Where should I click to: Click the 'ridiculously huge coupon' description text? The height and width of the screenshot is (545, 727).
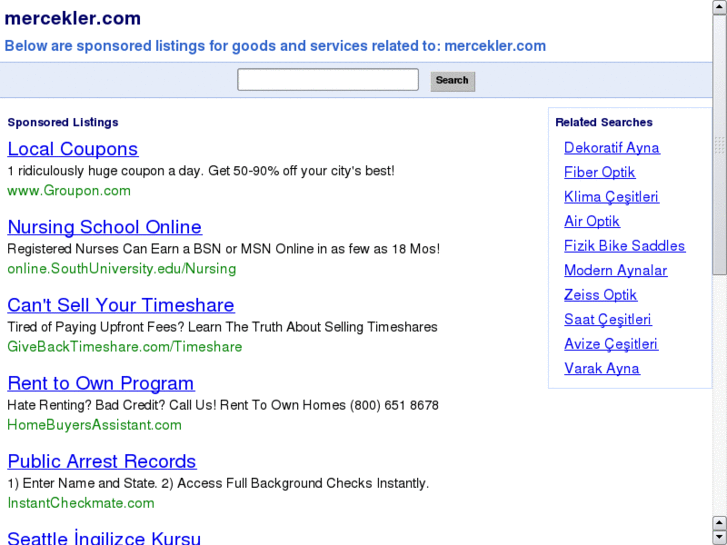[201, 171]
